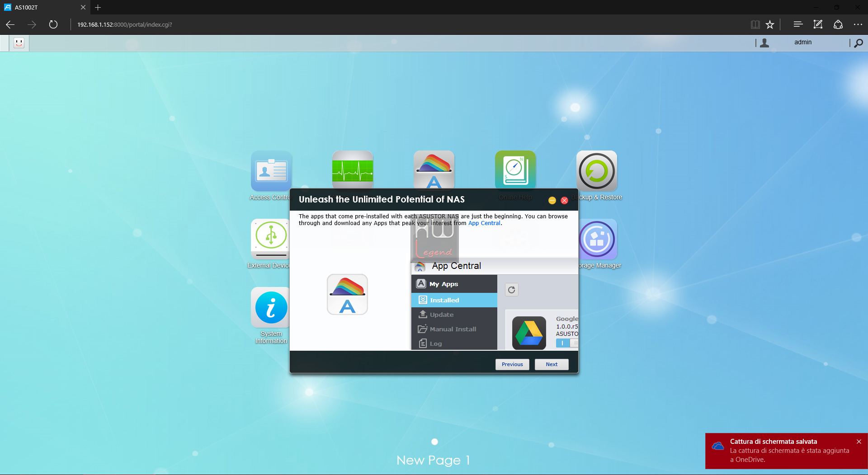
Task: Open the Online Help desktop icon
Action: [x=515, y=169]
